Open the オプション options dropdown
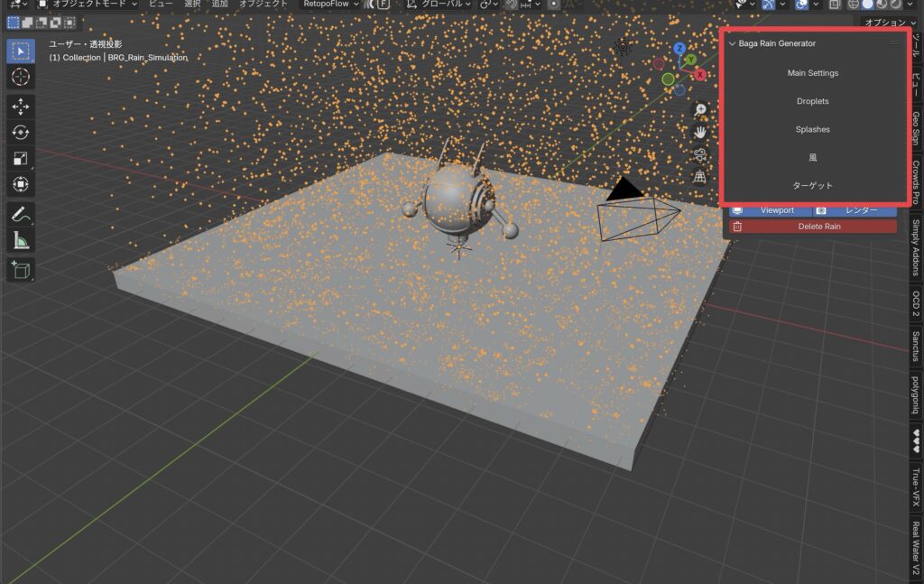Screen dimensions: 924x584 (x=890, y=23)
